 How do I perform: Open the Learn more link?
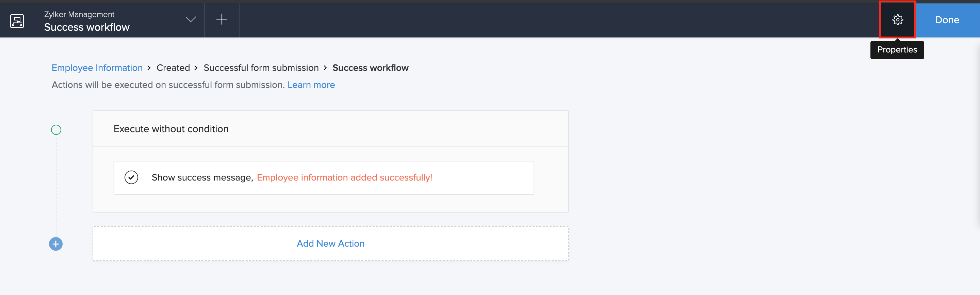tap(311, 85)
